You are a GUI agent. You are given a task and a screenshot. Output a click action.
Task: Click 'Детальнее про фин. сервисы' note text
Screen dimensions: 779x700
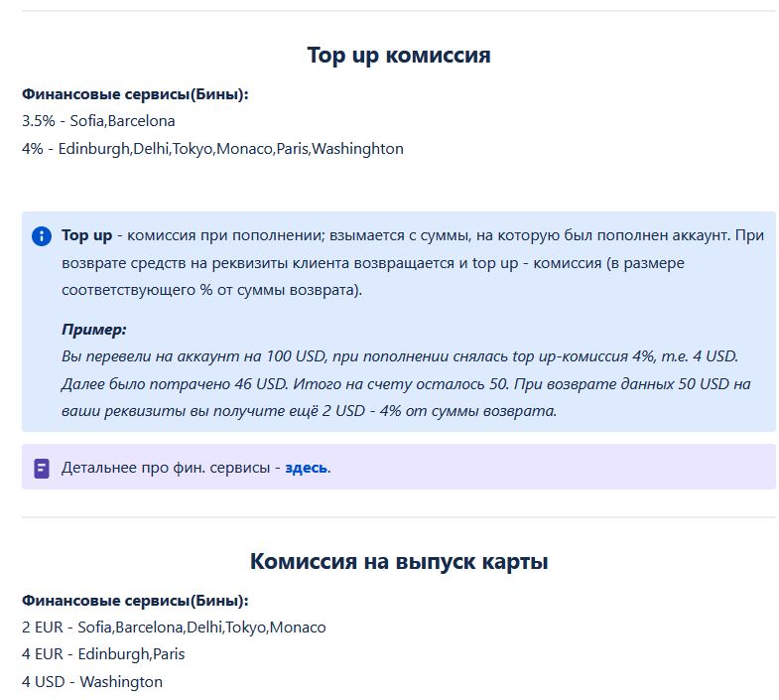pos(171,468)
